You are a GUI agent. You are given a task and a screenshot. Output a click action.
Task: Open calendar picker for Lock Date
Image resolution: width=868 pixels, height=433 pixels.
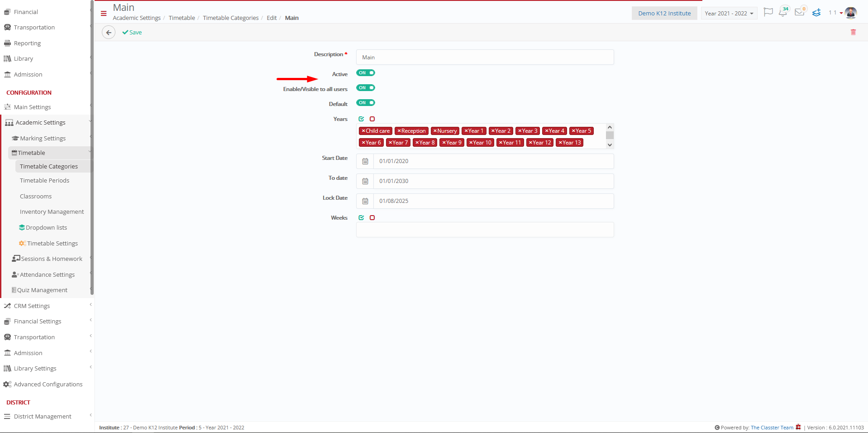click(365, 201)
